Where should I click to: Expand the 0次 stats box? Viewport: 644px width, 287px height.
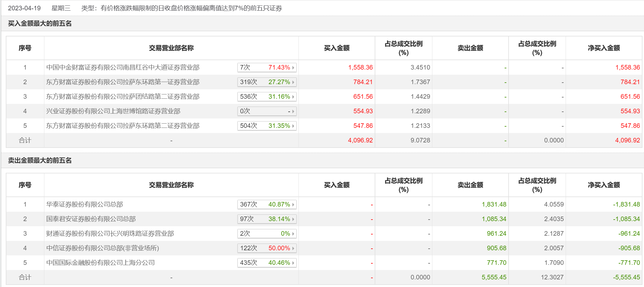tap(267, 111)
